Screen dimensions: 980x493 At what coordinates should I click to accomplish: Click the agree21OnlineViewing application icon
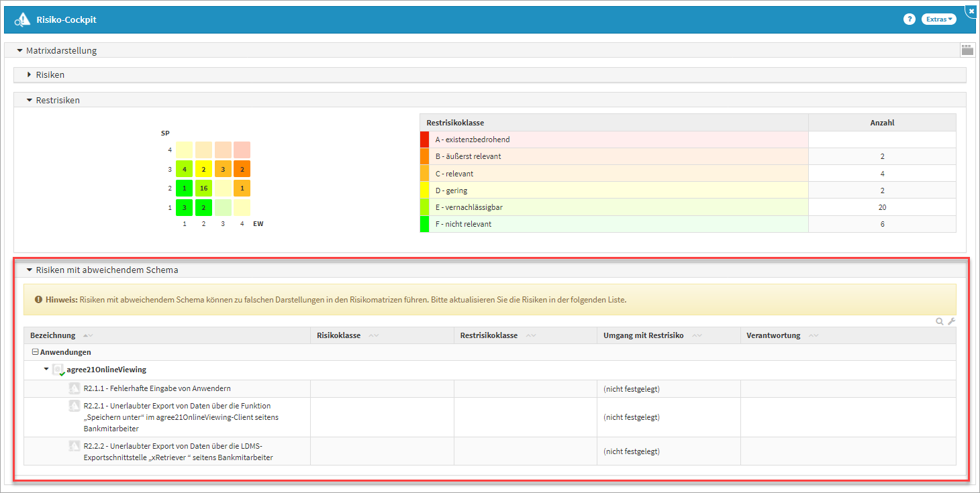point(58,370)
